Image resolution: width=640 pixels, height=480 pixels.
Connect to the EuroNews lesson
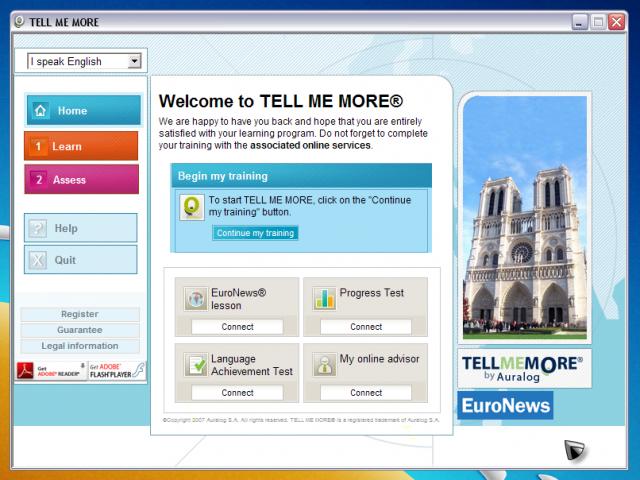tap(237, 327)
